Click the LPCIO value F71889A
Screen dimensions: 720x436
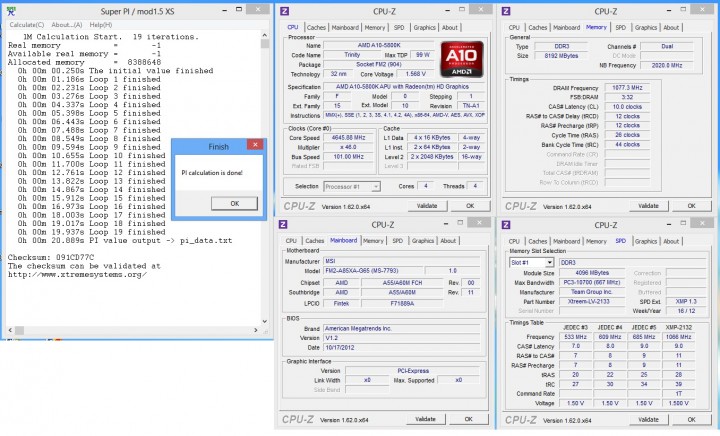402,303
